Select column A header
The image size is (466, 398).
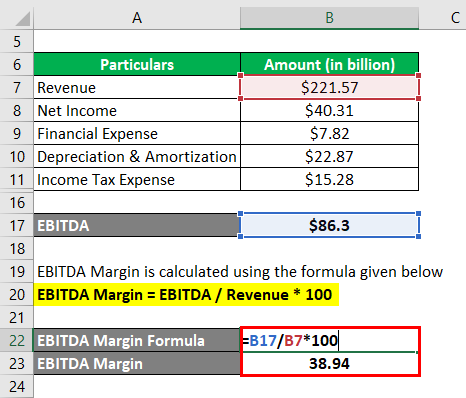pos(137,18)
